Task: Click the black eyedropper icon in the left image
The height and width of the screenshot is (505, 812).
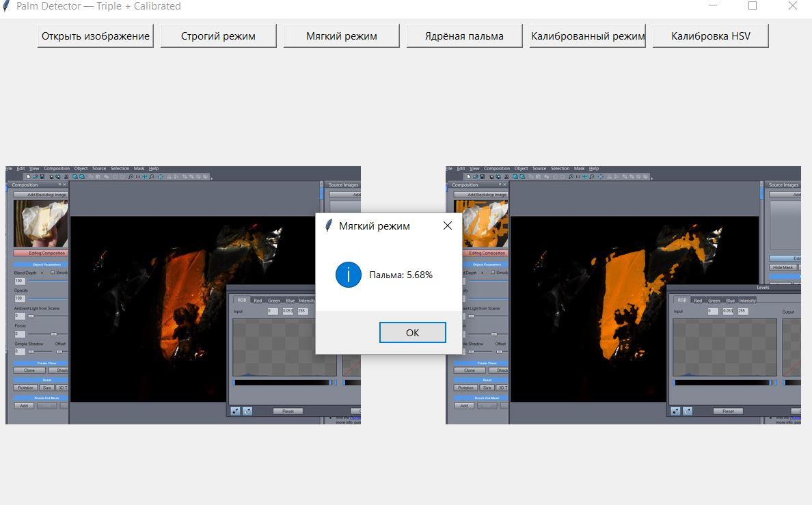Action: point(235,411)
